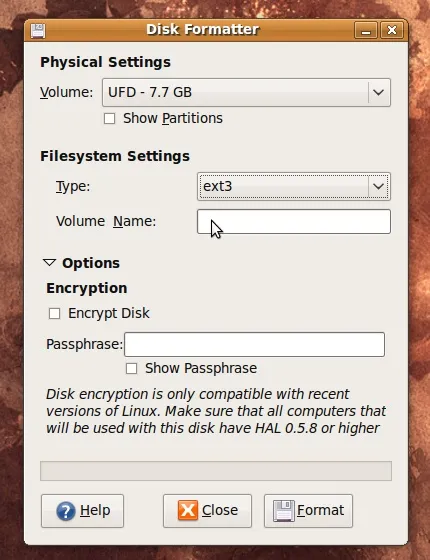This screenshot has width=430, height=560.
Task: Enable the Show Partitions checkbox
Action: (109, 119)
